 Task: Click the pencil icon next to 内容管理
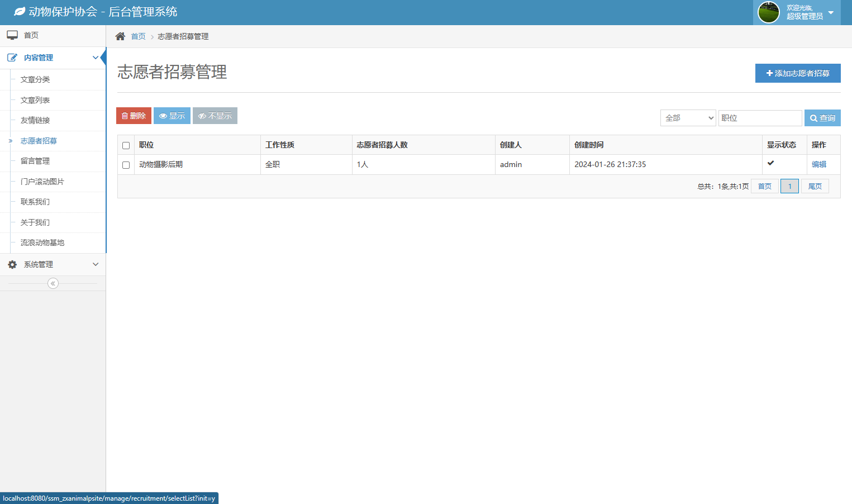point(12,57)
